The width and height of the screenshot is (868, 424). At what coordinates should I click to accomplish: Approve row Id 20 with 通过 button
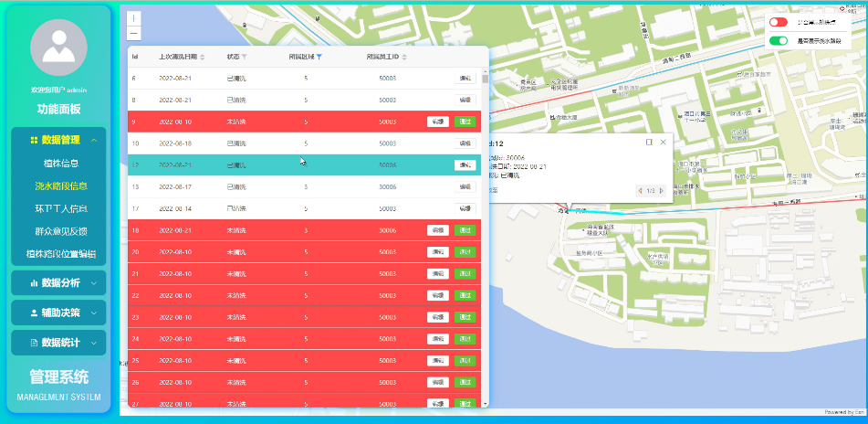point(465,252)
